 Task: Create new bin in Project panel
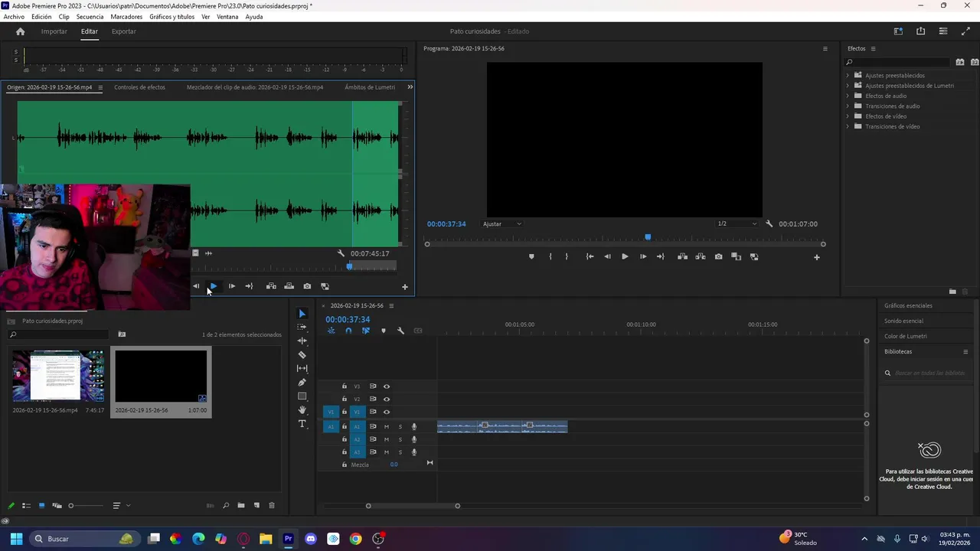[241, 505]
